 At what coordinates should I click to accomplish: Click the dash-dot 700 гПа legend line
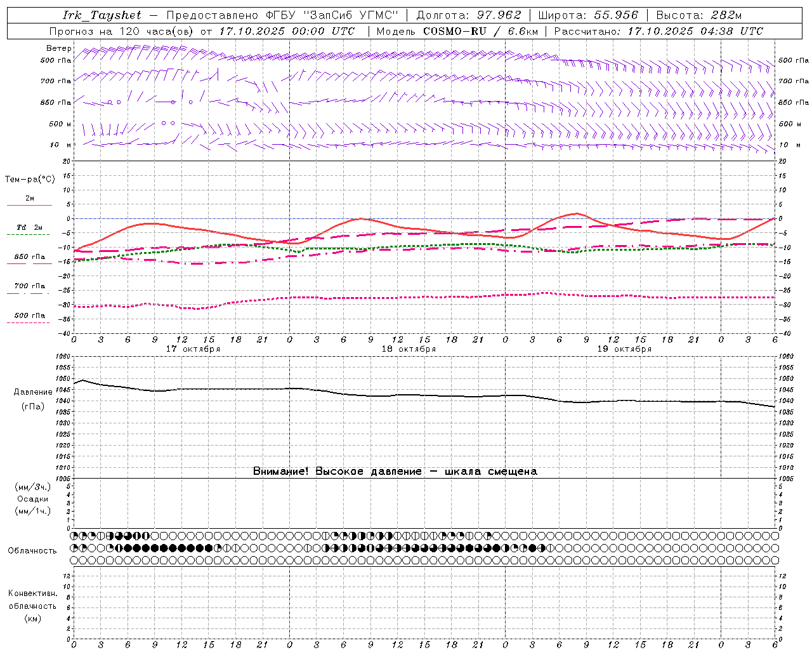[28, 293]
